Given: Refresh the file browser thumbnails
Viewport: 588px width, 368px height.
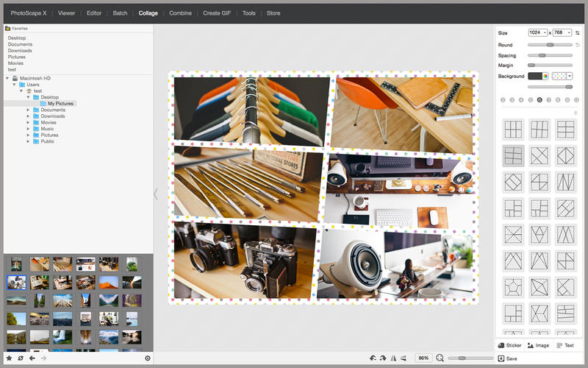Looking at the screenshot, I should click(x=21, y=358).
